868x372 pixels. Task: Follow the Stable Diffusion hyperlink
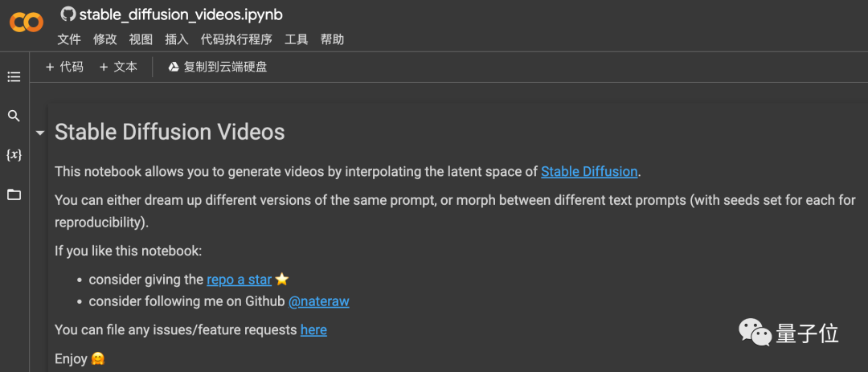[589, 171]
